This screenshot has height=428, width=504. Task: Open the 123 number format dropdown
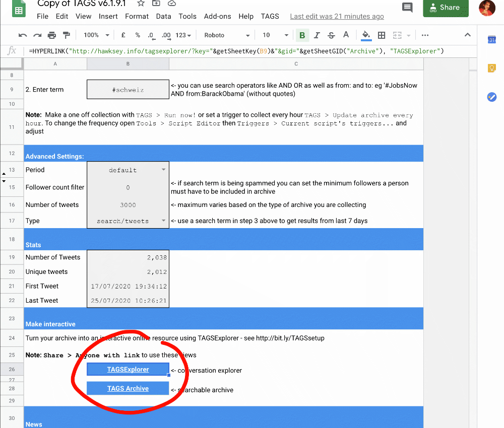point(183,35)
